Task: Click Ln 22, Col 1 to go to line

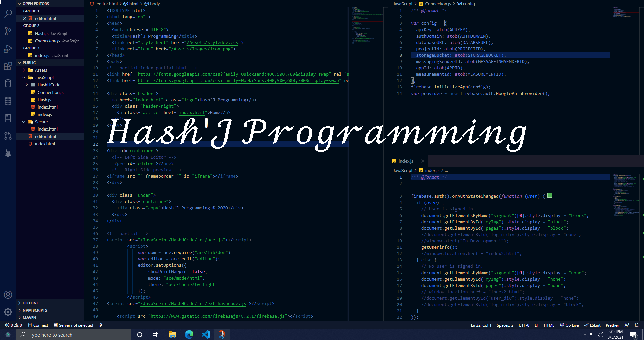Action: click(x=481, y=325)
